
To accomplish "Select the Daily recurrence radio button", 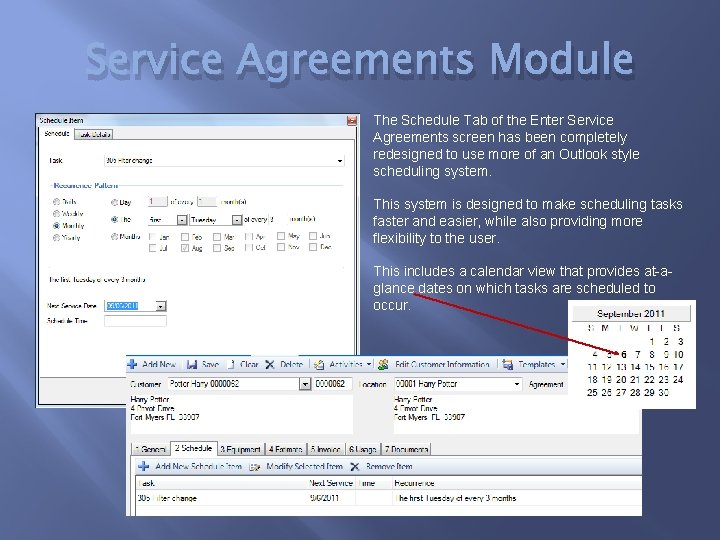I will (x=56, y=202).
